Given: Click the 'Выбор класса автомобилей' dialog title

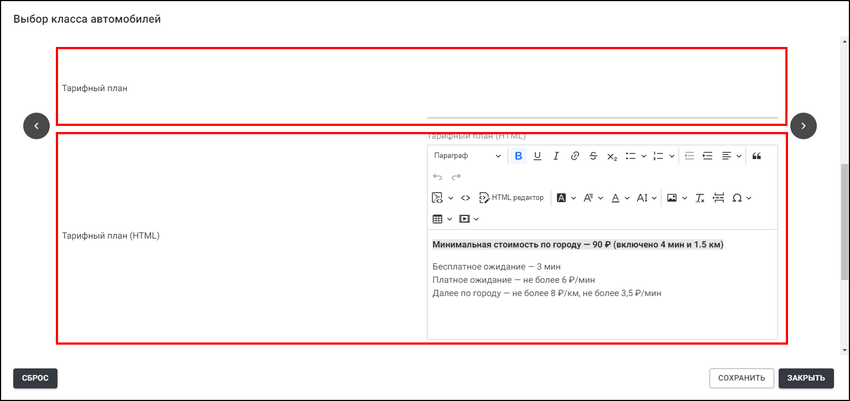Looking at the screenshot, I should [x=87, y=20].
